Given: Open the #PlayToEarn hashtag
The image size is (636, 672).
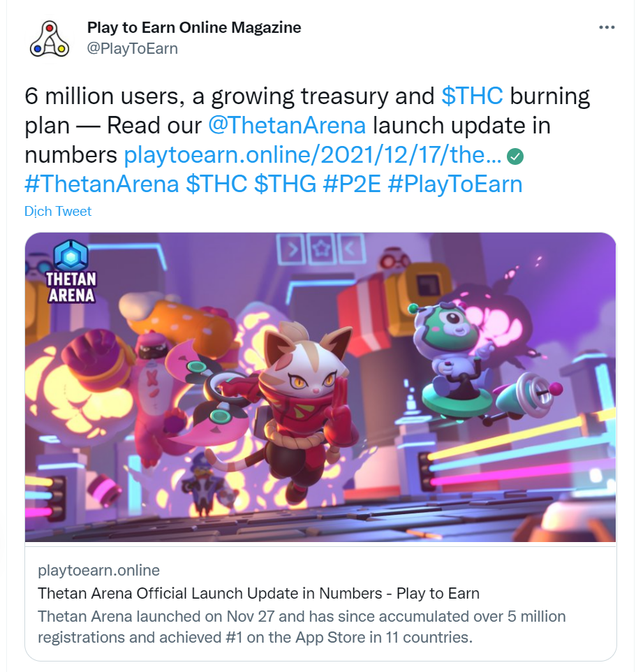Looking at the screenshot, I should click(455, 184).
